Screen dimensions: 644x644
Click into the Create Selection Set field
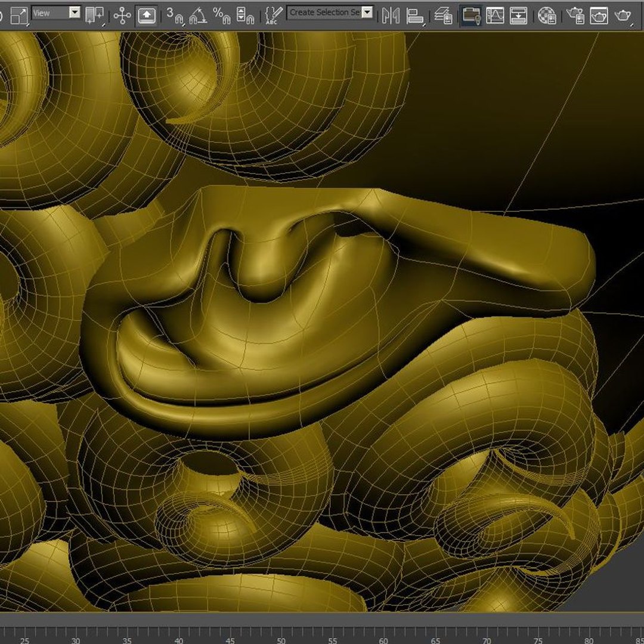click(324, 13)
